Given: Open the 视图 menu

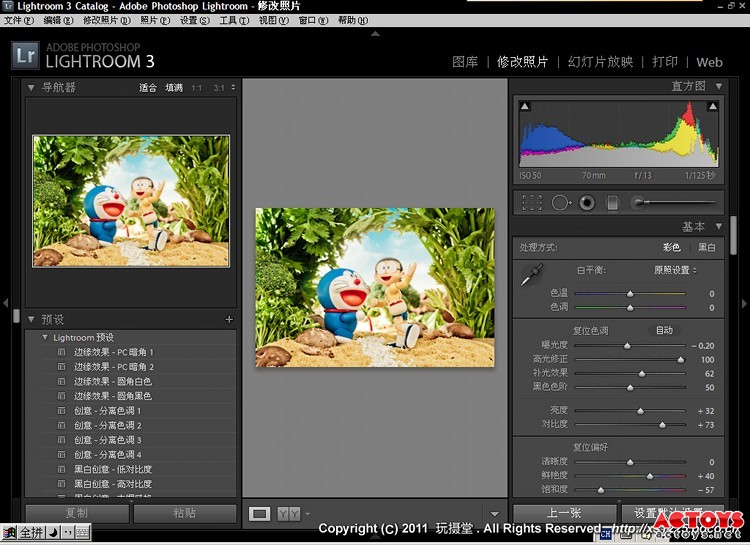Looking at the screenshot, I should pyautogui.click(x=274, y=20).
